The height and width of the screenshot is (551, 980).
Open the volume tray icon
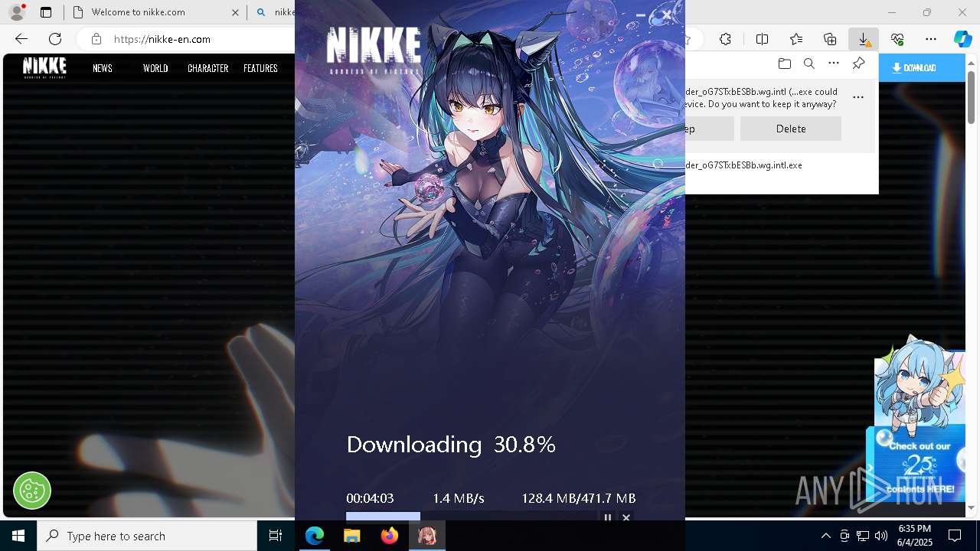pos(881,536)
